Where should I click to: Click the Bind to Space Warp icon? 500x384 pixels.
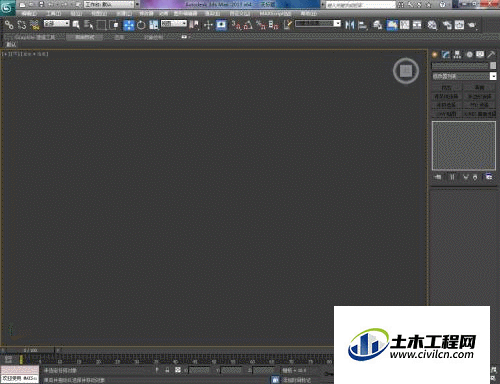coord(34,25)
